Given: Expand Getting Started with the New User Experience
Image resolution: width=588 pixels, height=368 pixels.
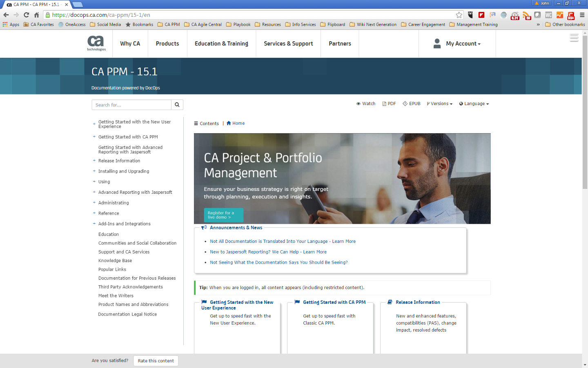Looking at the screenshot, I should 94,124.
